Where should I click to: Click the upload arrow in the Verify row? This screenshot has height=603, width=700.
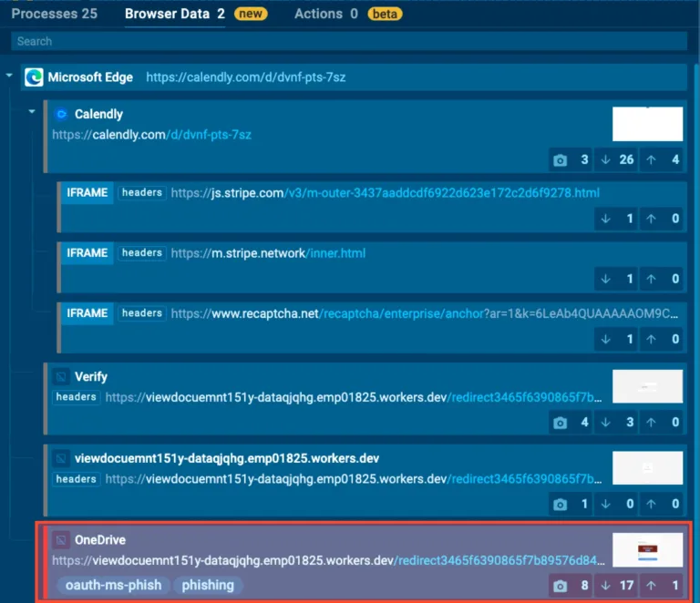652,422
